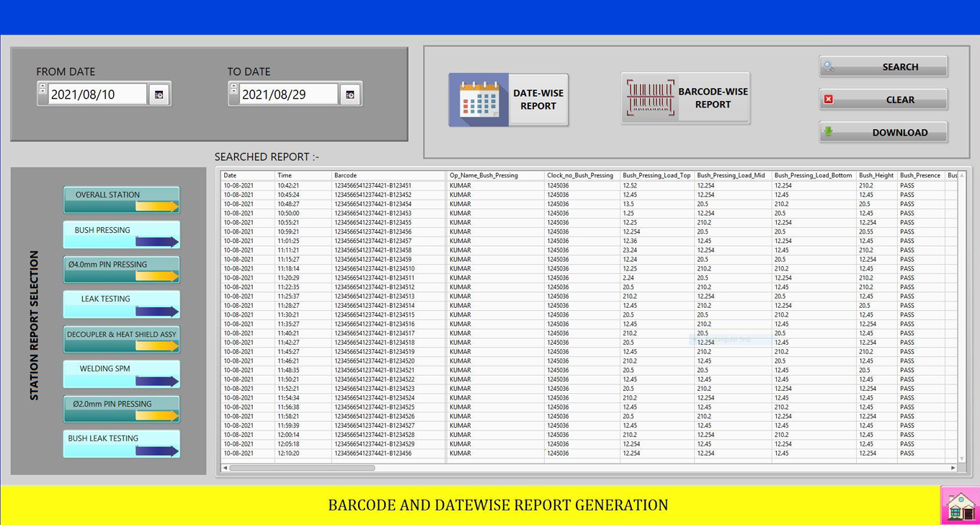
Task: Click the table's scroll-down arrow
Action: tap(961, 459)
